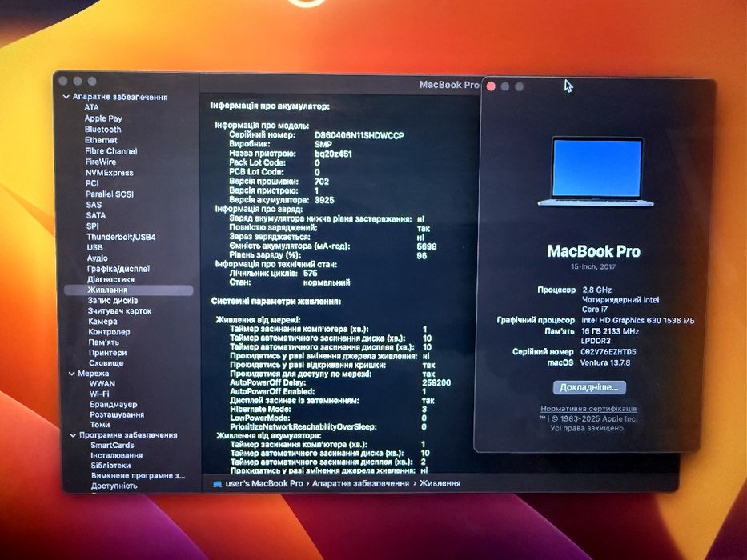Open the FireWire entry

click(101, 162)
